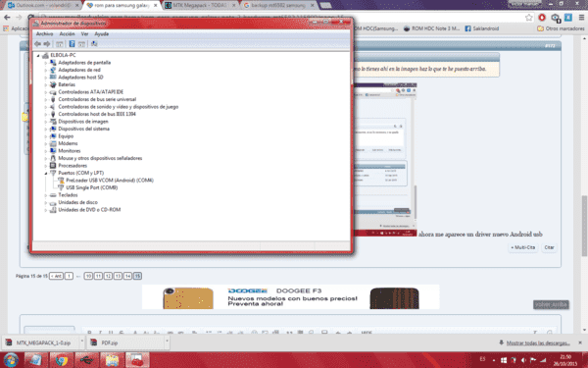The image size is (588, 368).
Task: Select Controladoras host de bus IEEE 1394 row
Action: pos(97,114)
